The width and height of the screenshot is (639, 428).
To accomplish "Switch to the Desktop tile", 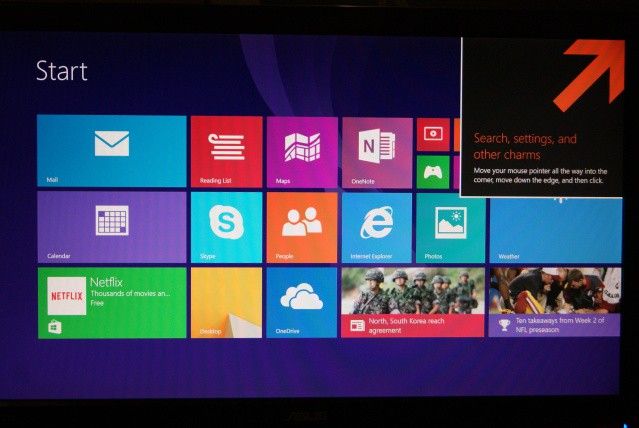I will point(227,303).
